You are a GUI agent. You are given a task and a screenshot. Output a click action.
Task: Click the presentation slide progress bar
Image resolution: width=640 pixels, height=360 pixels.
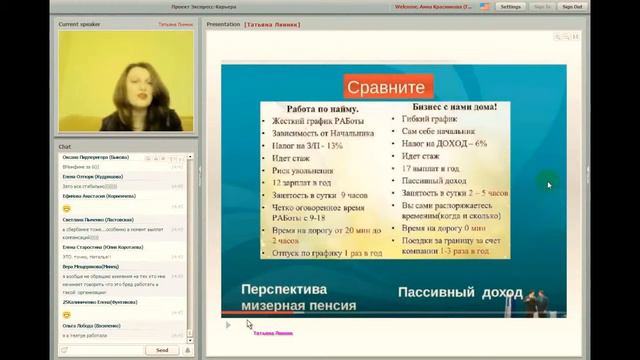click(393, 313)
